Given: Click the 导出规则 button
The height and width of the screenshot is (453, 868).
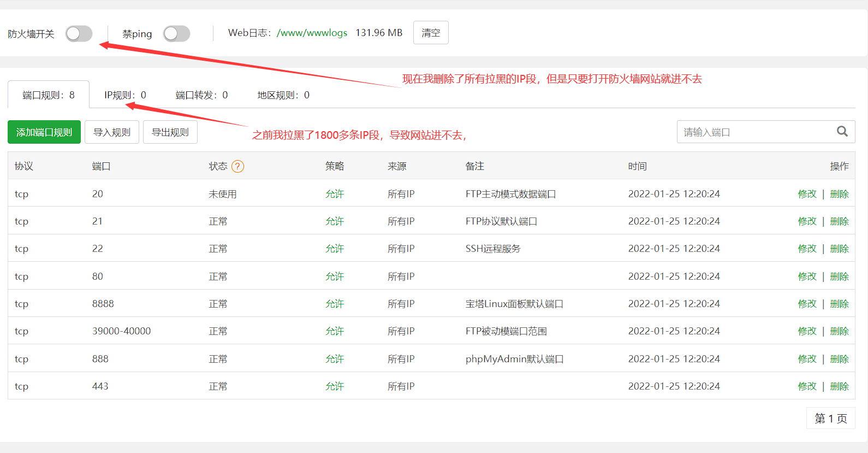Looking at the screenshot, I should coord(170,132).
